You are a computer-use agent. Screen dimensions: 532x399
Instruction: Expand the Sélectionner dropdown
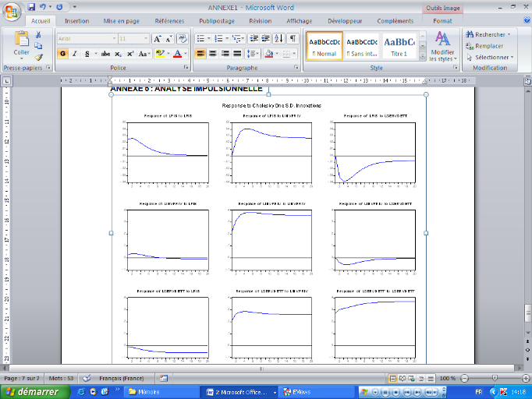(492, 57)
